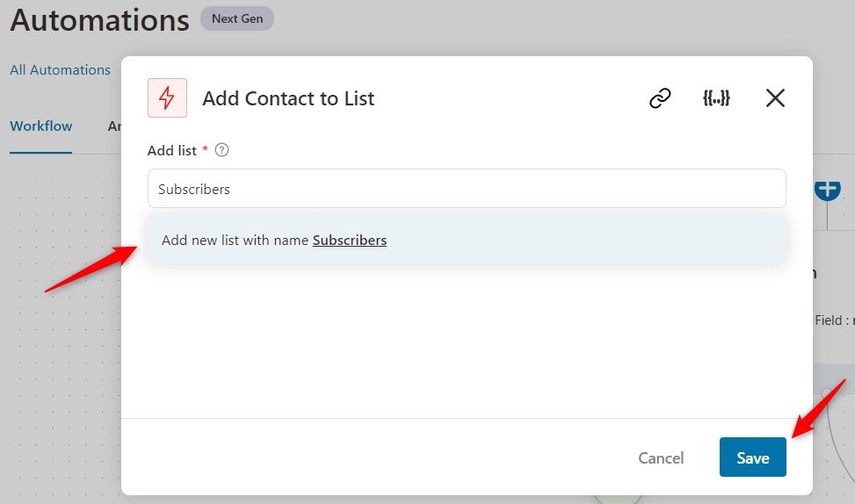Close the Add Contact to List dialog

(x=775, y=98)
